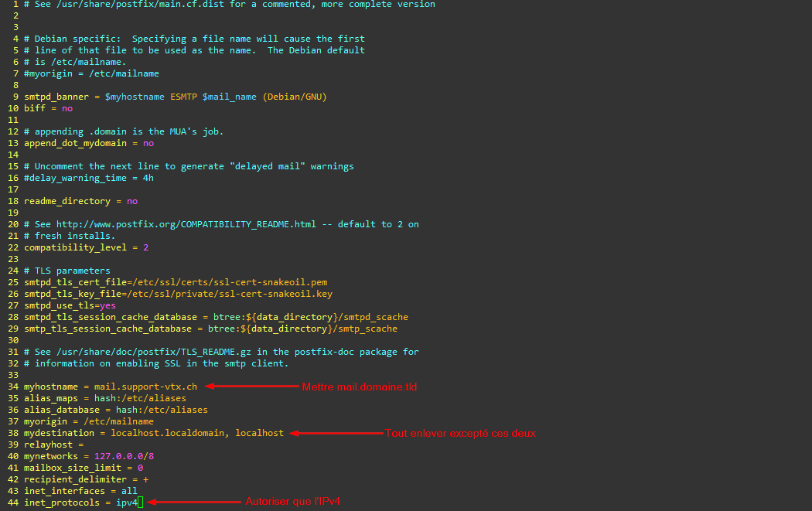Click 'mydestination = localhost.localdomain, localhost' line

click(x=154, y=433)
